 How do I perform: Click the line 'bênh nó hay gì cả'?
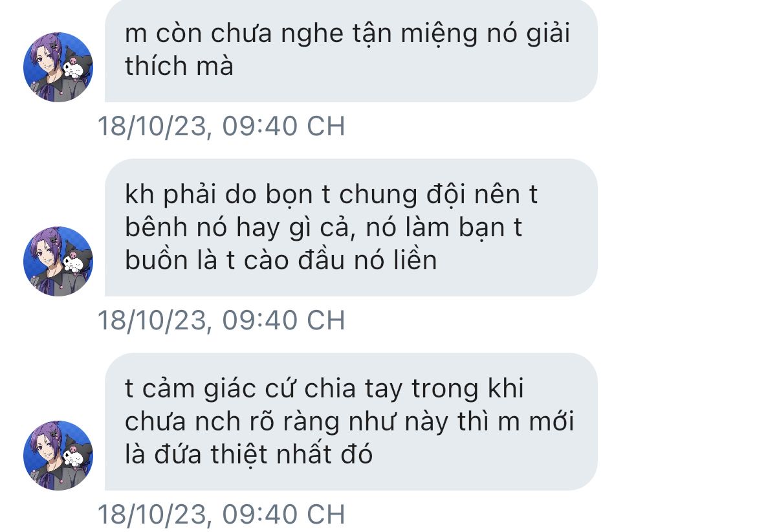point(241,228)
